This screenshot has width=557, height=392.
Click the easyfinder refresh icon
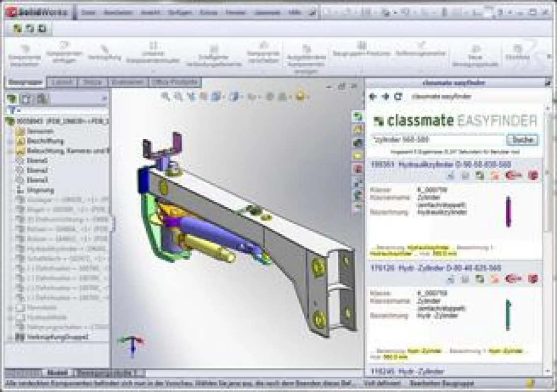pos(398,96)
